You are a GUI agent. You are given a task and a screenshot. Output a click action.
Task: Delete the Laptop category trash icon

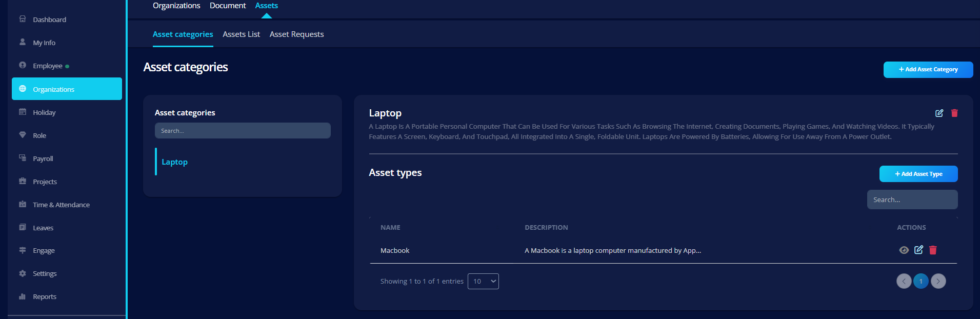[x=954, y=113]
